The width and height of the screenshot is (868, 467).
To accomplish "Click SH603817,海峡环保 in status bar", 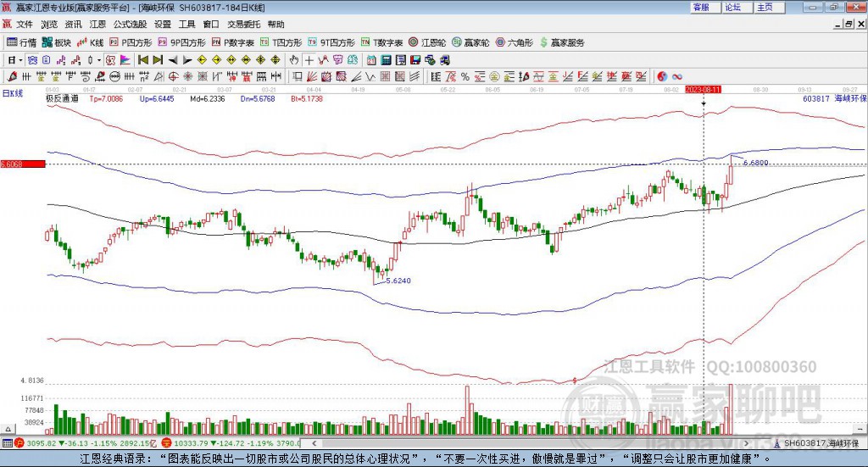I will click(x=821, y=443).
